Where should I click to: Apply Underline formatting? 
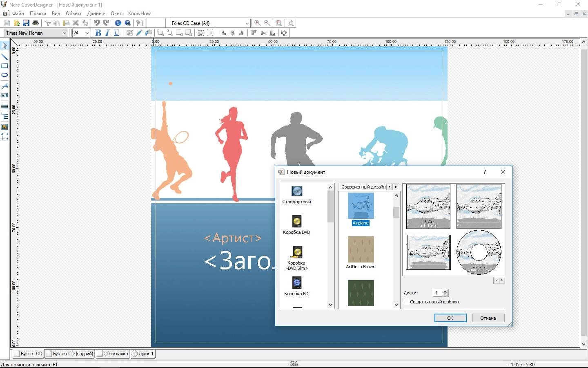point(116,33)
